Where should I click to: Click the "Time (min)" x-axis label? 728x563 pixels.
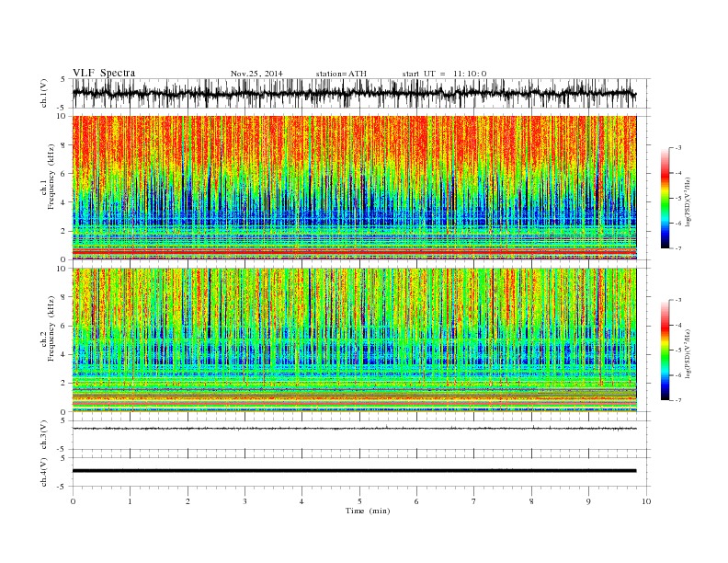pos(368,511)
